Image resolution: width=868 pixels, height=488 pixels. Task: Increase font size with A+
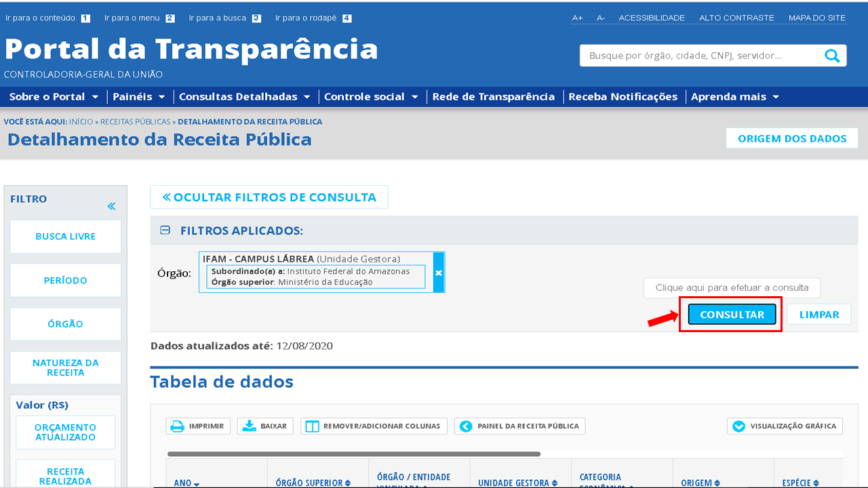click(577, 18)
